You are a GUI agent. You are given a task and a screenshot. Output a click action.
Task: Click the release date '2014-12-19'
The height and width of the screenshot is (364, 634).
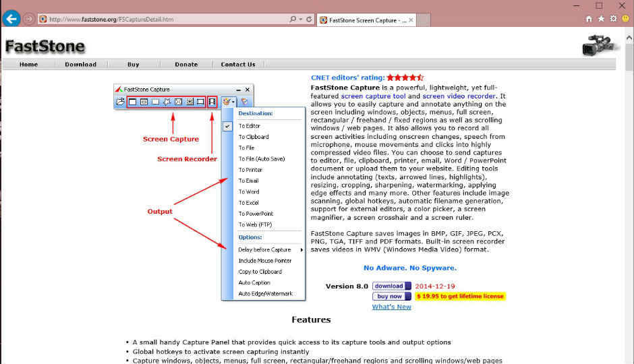[435, 286]
